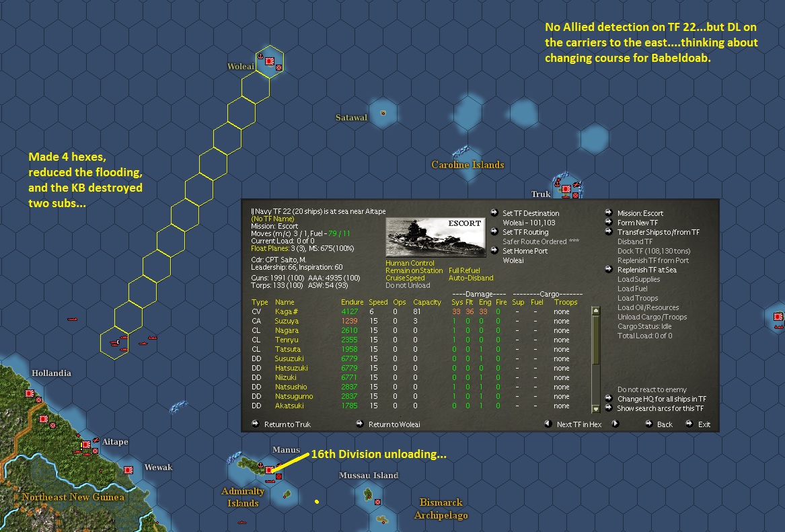Open heavy cruiser Suzuya details
This screenshot has width=785, height=532.
(287, 321)
